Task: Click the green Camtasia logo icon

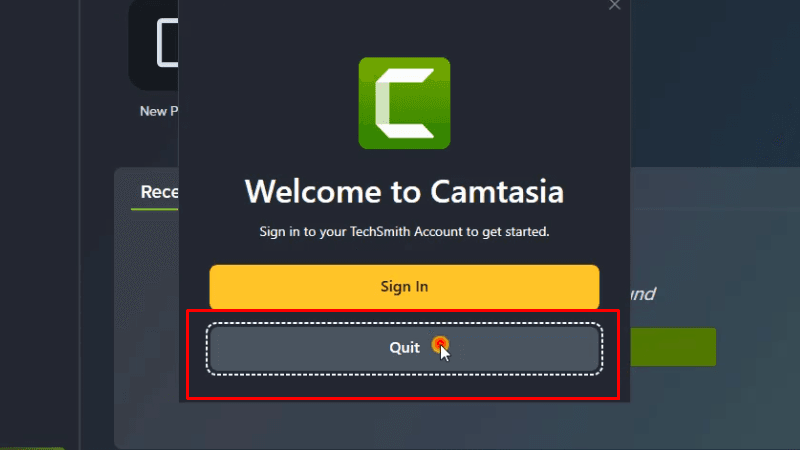Action: click(x=404, y=103)
